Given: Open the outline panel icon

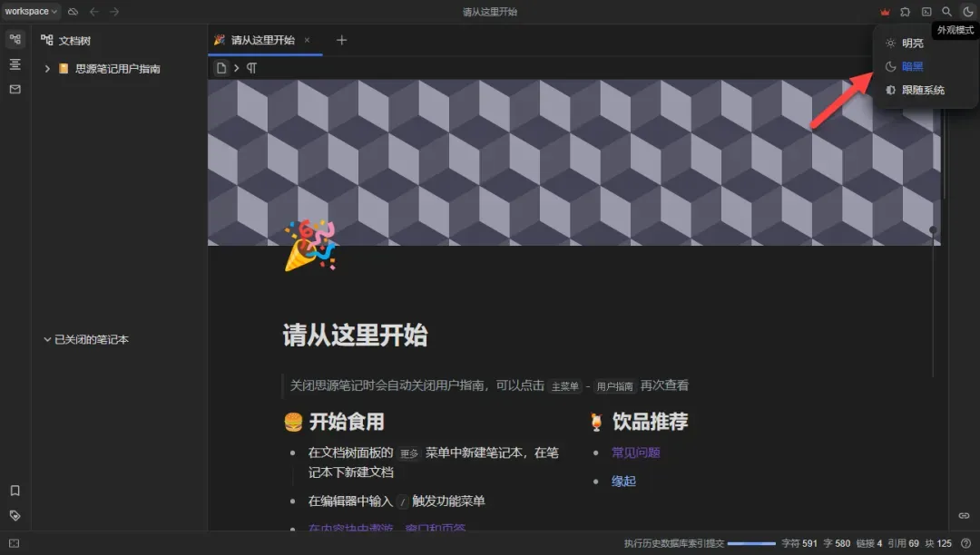Looking at the screenshot, I should (15, 64).
